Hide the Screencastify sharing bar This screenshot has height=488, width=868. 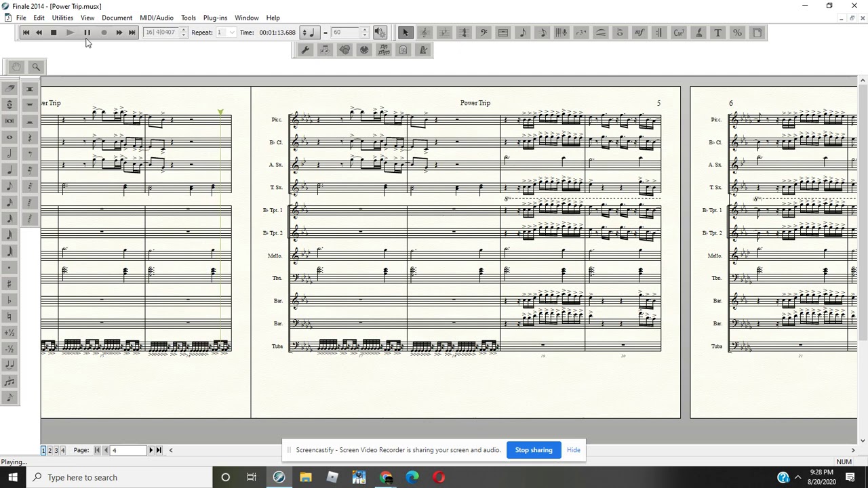click(574, 450)
